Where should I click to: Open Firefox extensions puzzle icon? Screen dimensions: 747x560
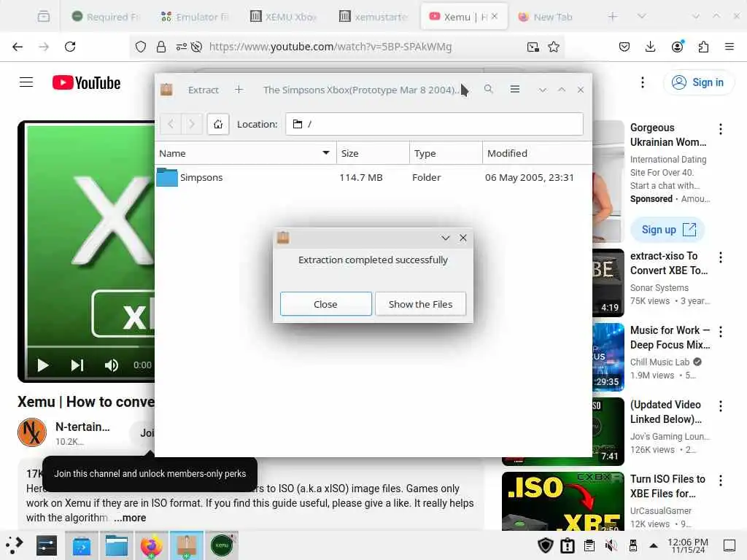point(703,47)
